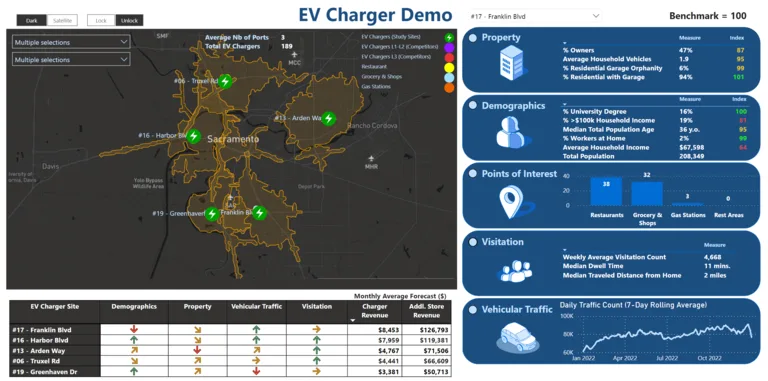Click the Visitation group icon

tap(514, 271)
